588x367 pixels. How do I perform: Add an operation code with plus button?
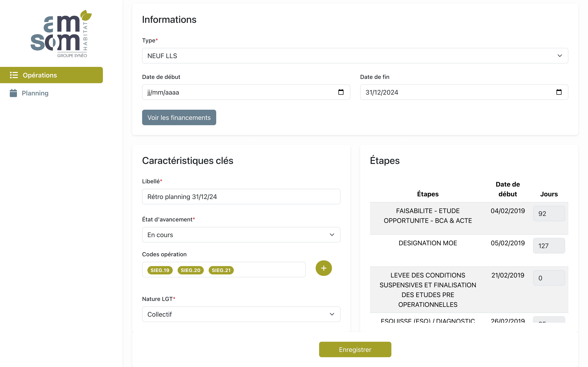point(324,268)
